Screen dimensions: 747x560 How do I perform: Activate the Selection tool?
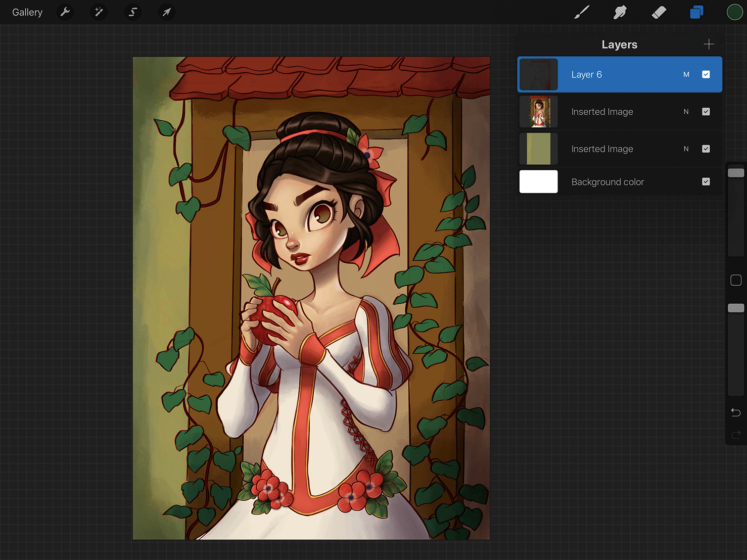(132, 12)
